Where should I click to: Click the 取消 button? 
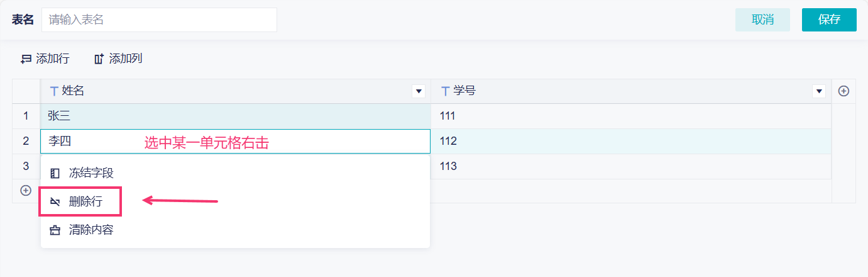pos(762,20)
